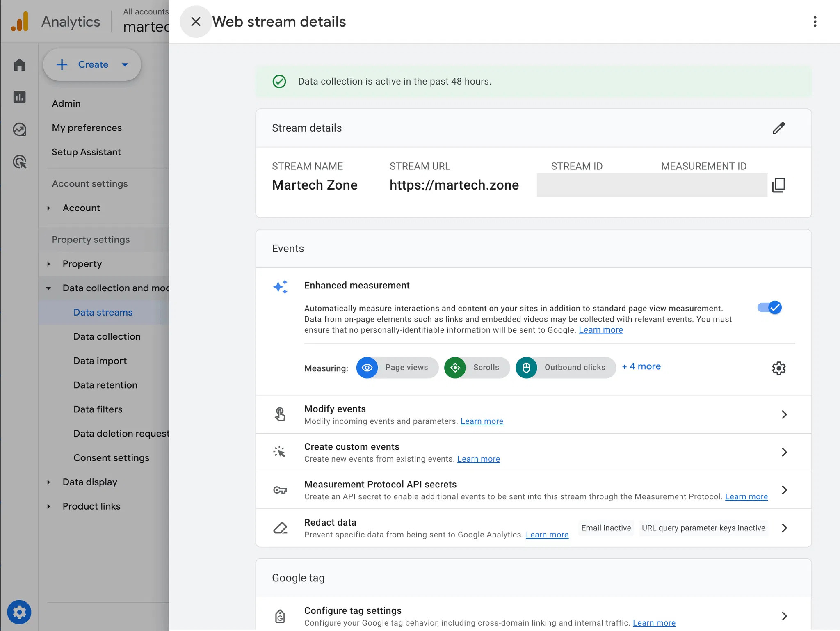Expand the Redact data chevron
This screenshot has width=840, height=631.
(784, 528)
